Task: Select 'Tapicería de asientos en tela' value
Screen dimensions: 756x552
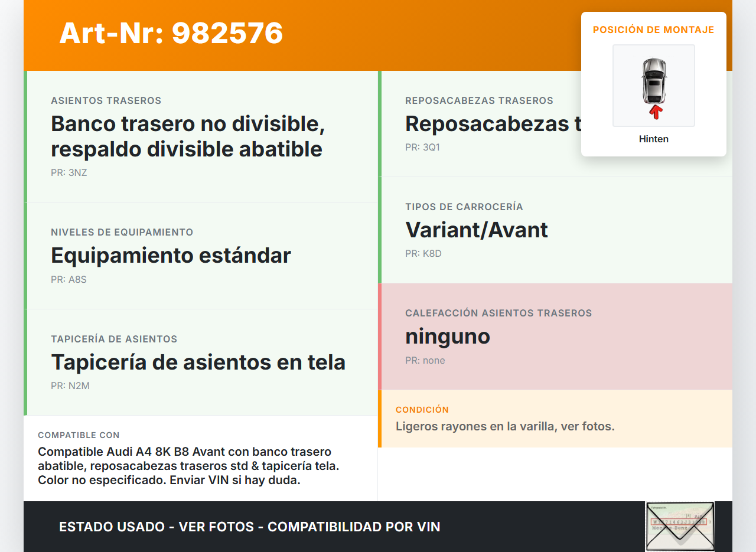Action: coord(198,362)
